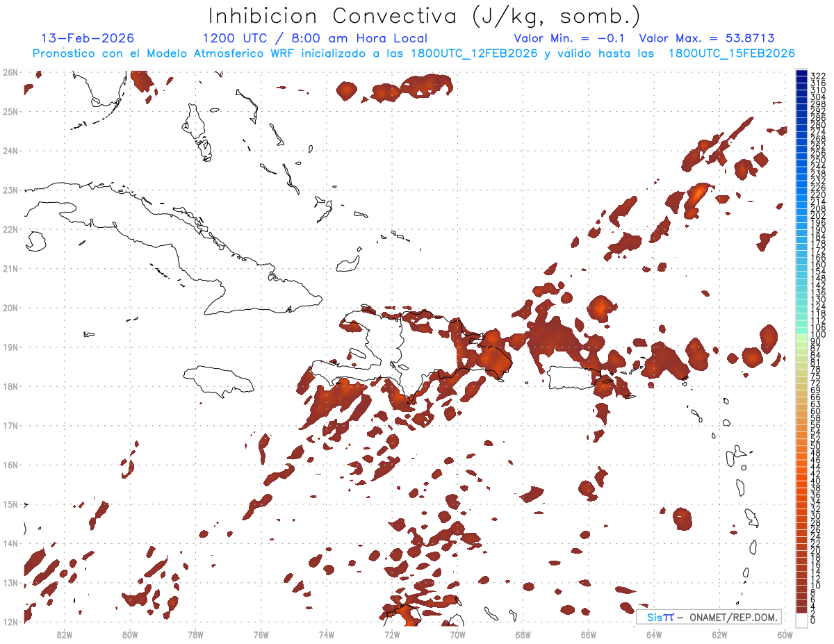834x644 pixels.
Task: Click latitude label "21N"
Action: (10, 268)
